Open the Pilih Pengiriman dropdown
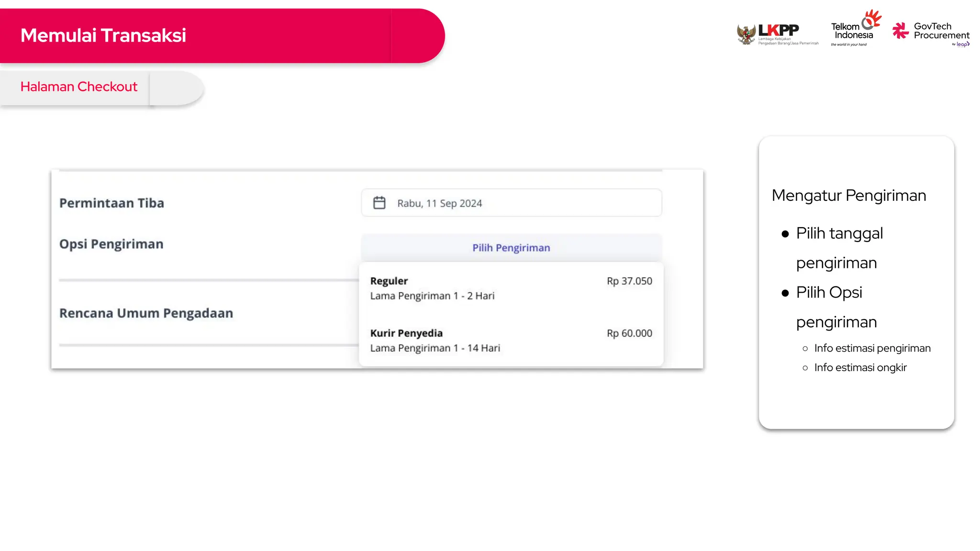This screenshot has width=980, height=551. click(x=511, y=248)
